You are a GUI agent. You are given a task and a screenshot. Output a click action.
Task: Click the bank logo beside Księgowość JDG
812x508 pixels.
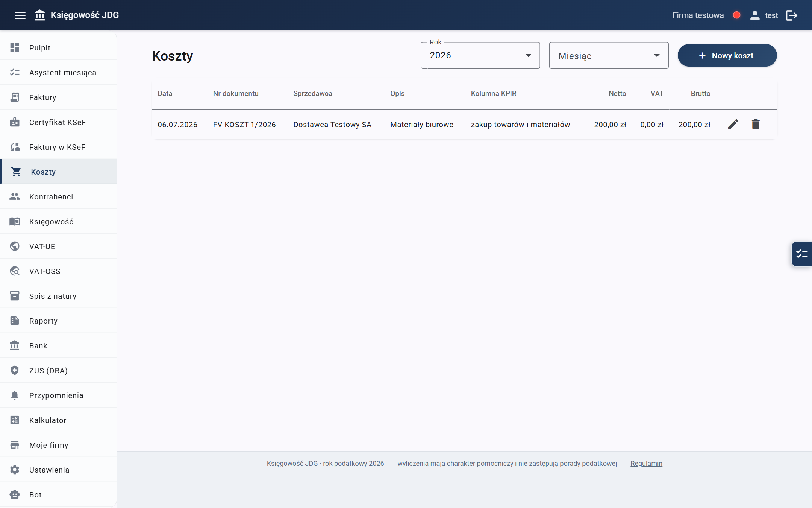40,15
